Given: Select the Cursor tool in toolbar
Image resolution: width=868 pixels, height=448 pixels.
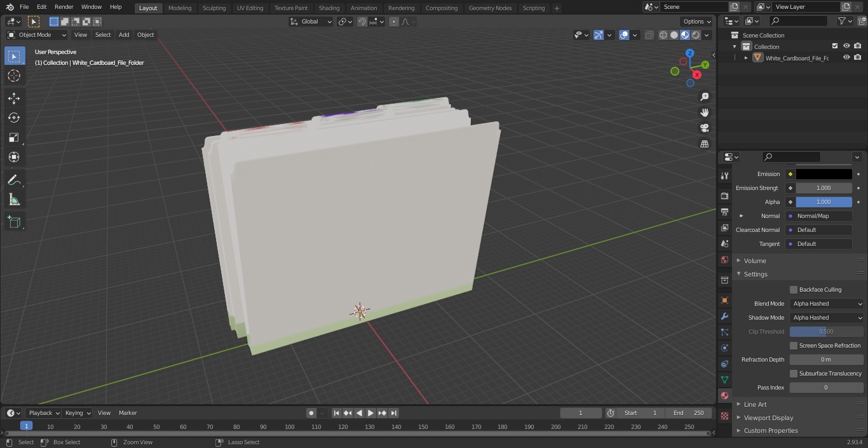Looking at the screenshot, I should [x=14, y=76].
